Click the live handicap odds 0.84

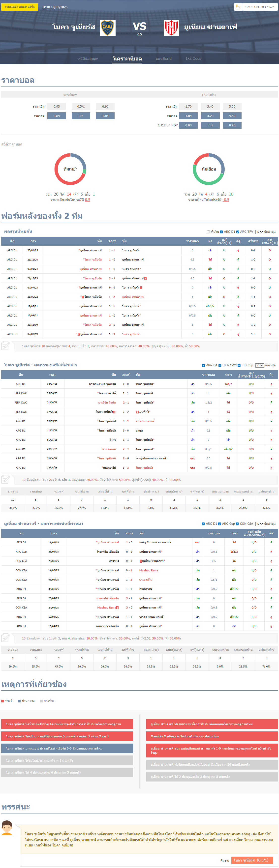[x=57, y=116]
